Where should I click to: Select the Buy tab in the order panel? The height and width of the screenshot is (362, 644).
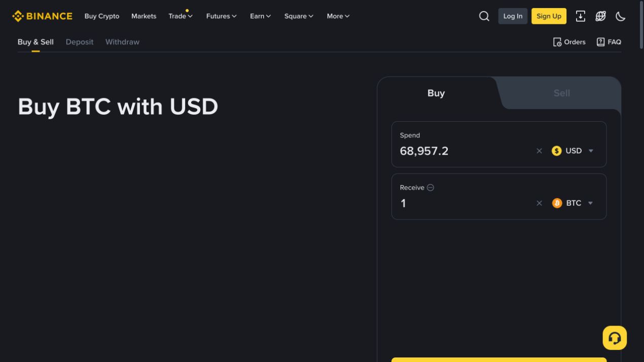coord(436,93)
